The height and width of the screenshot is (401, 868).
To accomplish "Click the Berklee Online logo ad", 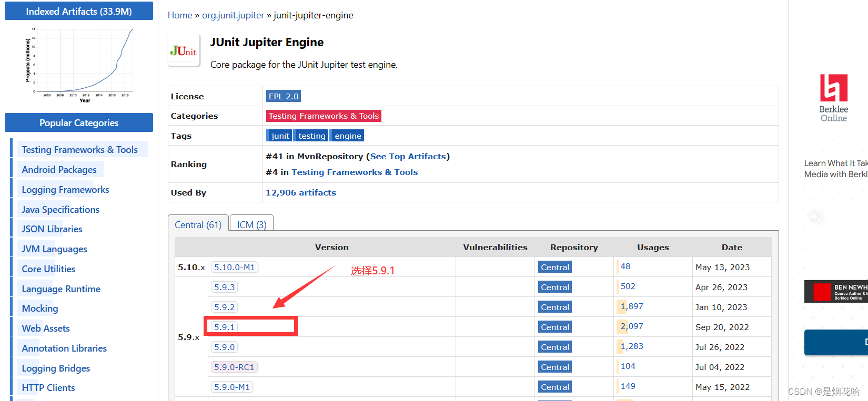I will (x=834, y=98).
